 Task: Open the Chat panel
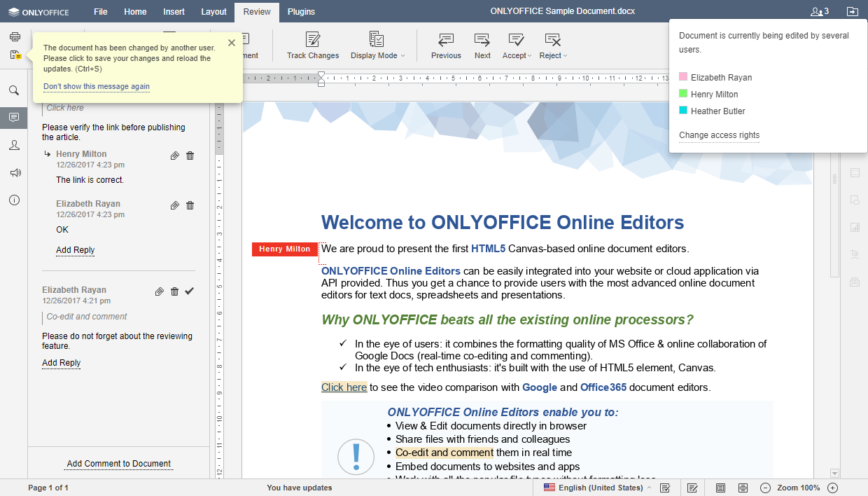pos(14,145)
